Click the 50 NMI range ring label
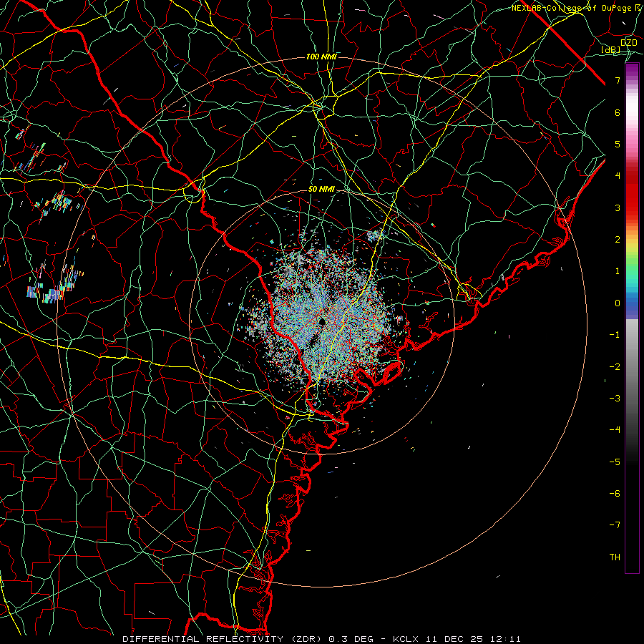 click(321, 189)
